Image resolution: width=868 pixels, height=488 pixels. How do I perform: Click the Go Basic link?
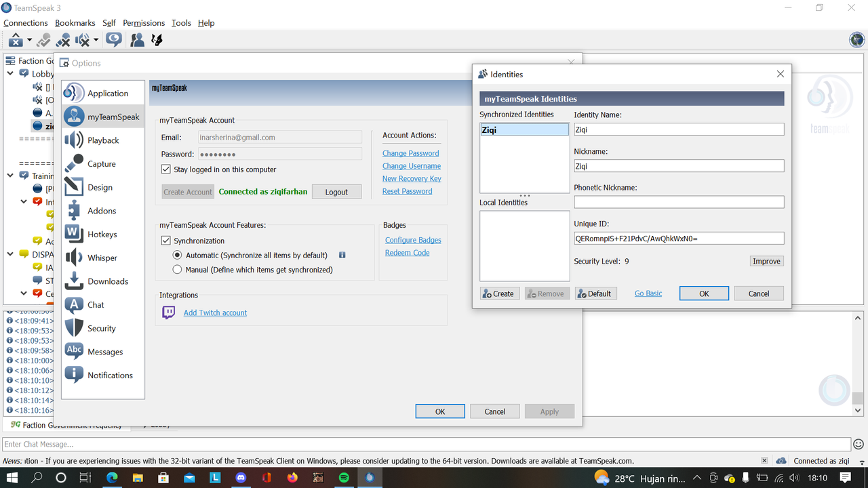click(648, 293)
